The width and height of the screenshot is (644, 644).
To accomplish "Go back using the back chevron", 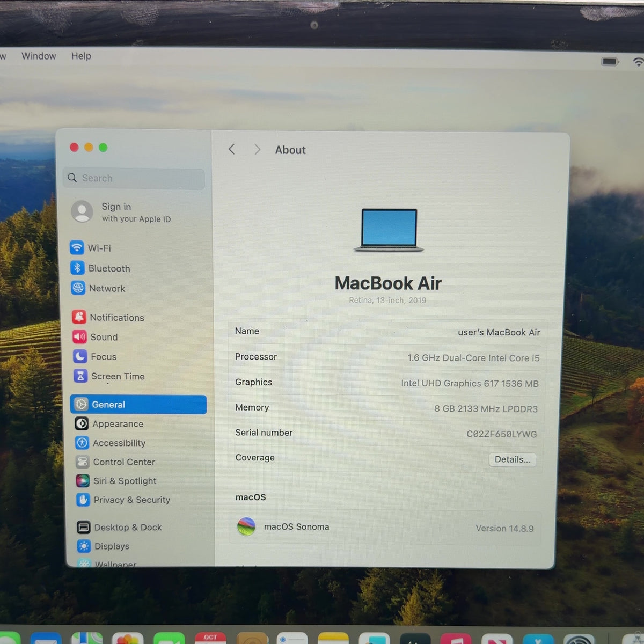I will coord(231,149).
